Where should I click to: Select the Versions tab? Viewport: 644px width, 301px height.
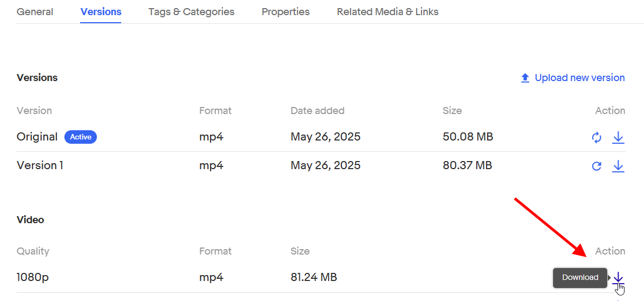click(101, 12)
